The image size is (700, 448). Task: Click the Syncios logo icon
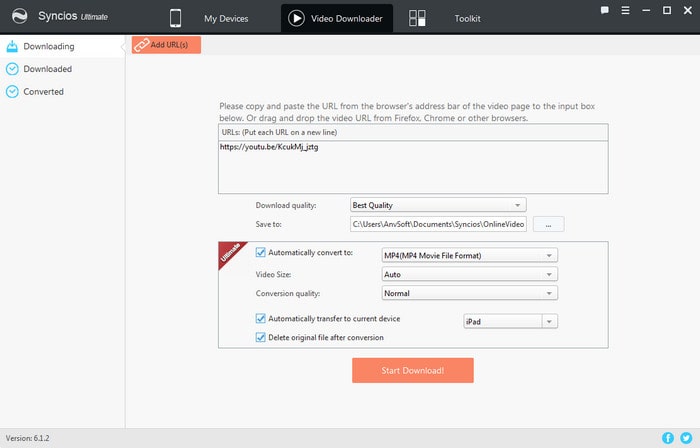tap(20, 16)
